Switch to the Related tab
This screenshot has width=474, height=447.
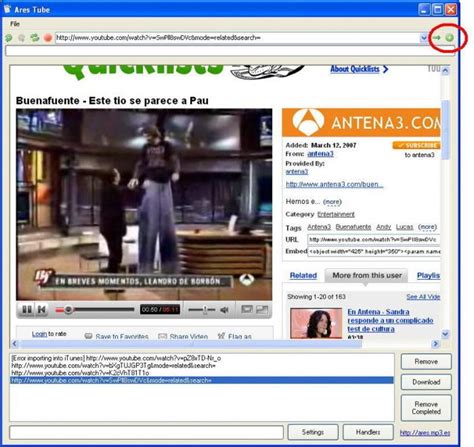pyautogui.click(x=303, y=275)
